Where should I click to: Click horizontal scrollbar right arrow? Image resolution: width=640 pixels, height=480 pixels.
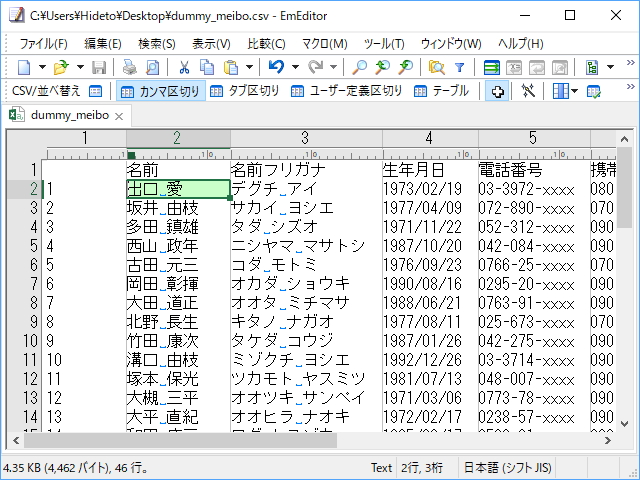608,440
